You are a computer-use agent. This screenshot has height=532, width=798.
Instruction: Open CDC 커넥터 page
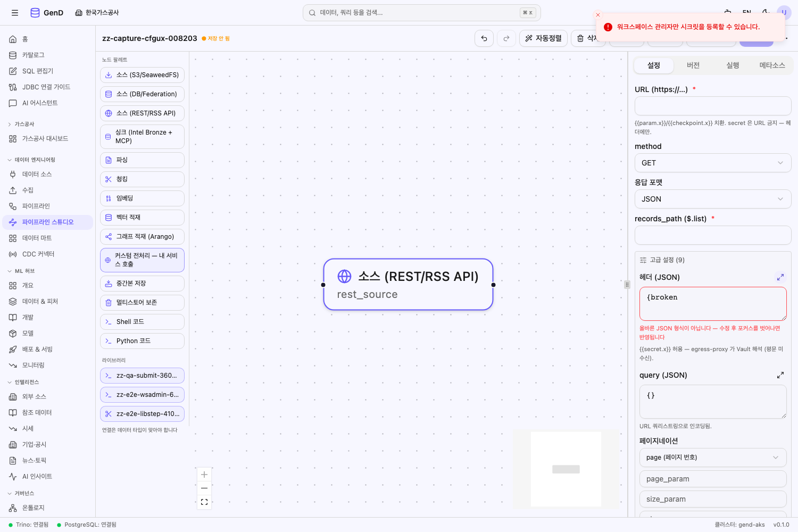pyautogui.click(x=48, y=254)
